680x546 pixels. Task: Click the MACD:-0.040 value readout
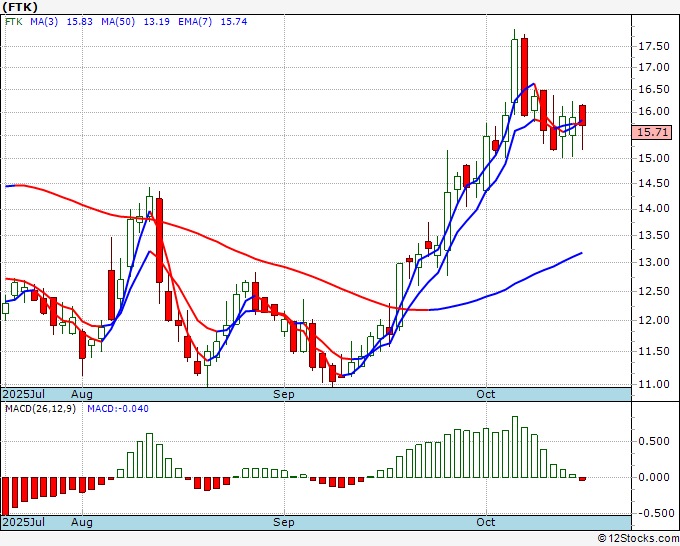point(118,409)
